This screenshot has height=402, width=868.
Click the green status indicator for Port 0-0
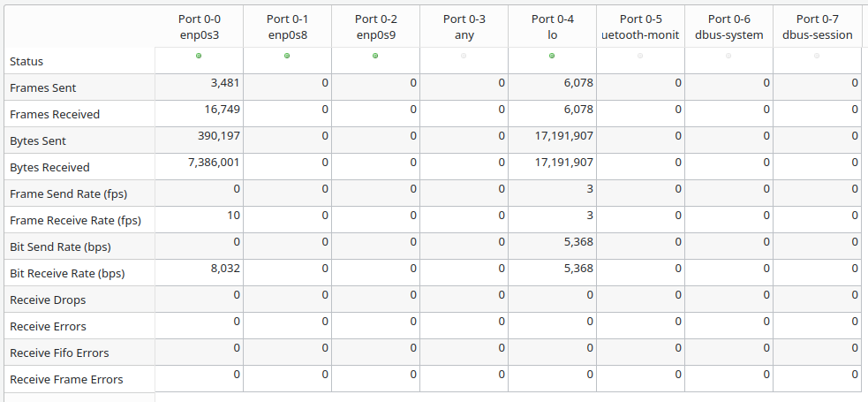point(199,56)
